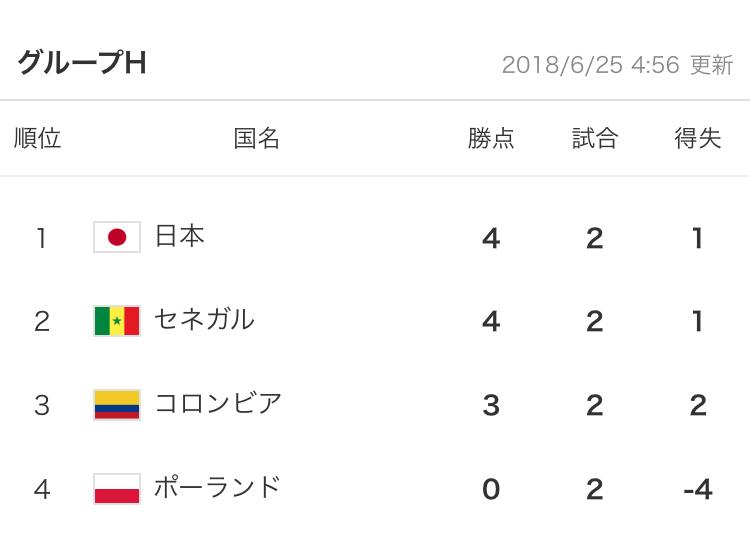
Task: Click Poland's goal difference -4
Action: point(697,490)
